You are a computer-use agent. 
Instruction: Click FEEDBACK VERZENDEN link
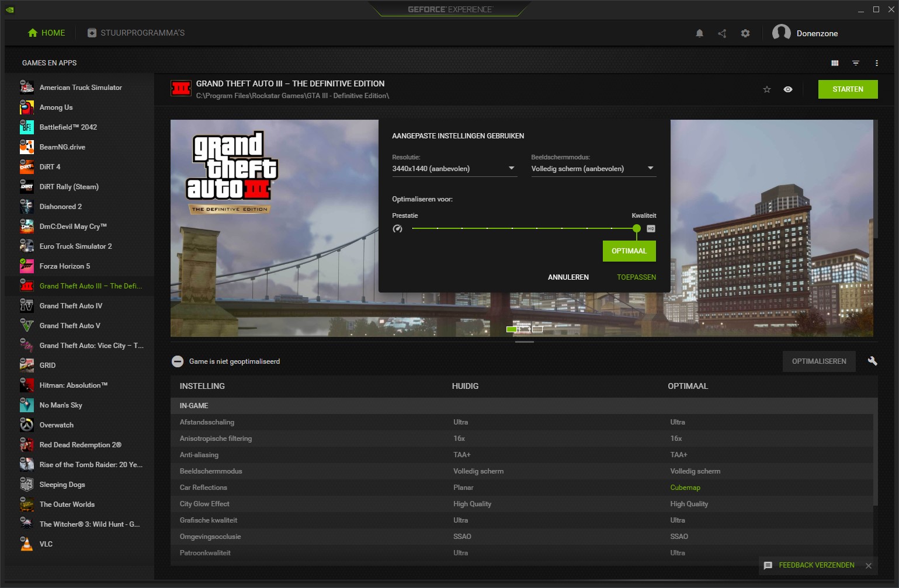click(x=817, y=565)
